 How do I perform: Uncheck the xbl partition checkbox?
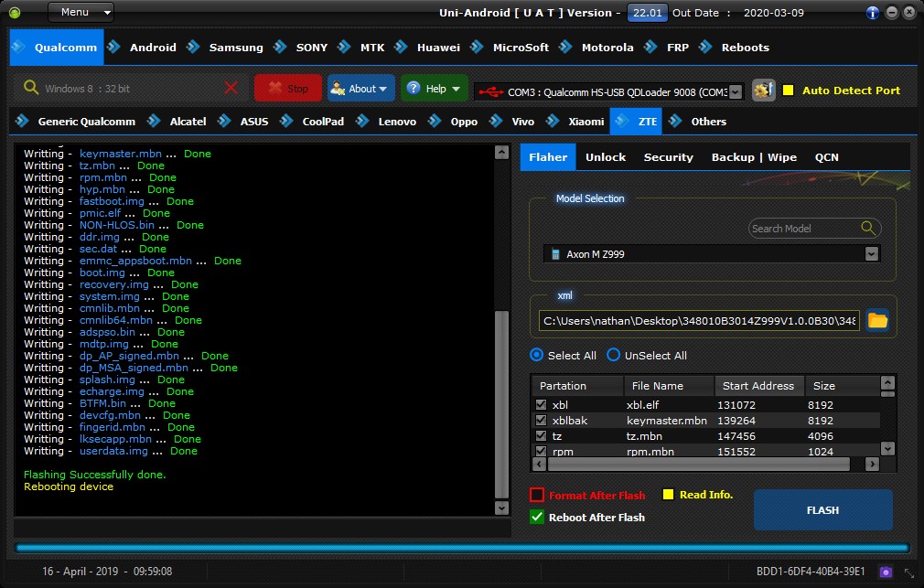(x=541, y=405)
